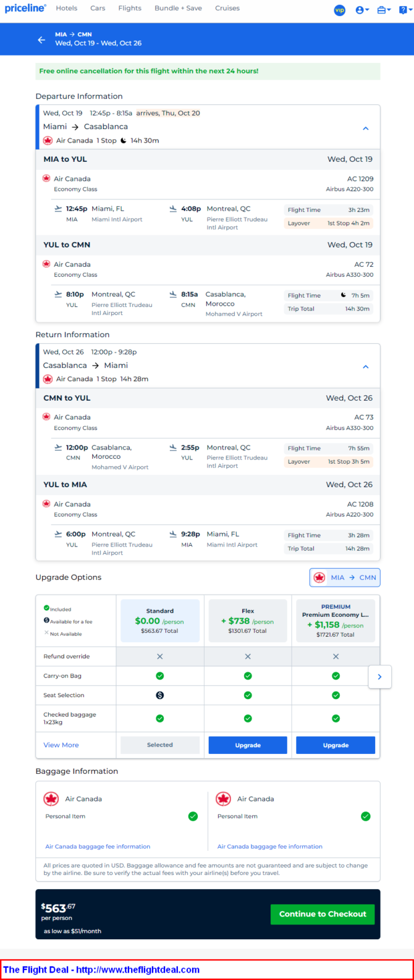Click the landing icon beside 9:28p Miami
Screen dimensions: 414x980
(173, 534)
